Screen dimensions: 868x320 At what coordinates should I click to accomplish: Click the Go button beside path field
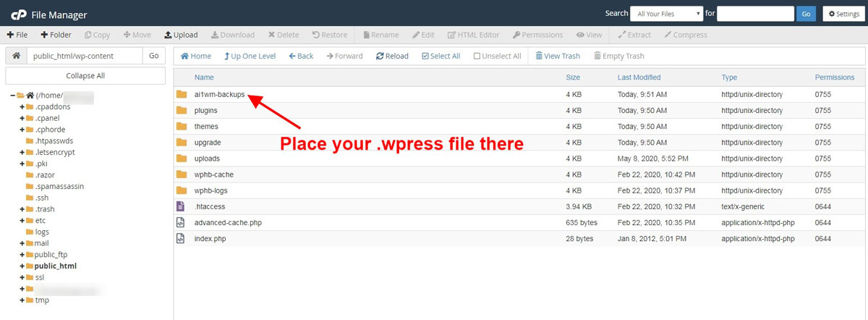point(153,56)
